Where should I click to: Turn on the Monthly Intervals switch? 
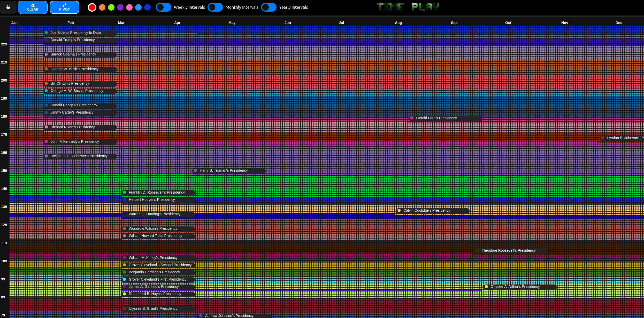pos(215,7)
